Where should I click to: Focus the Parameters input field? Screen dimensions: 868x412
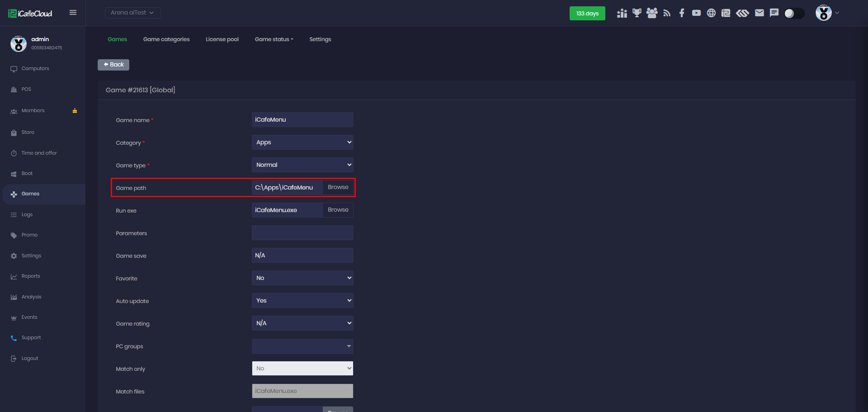(x=302, y=233)
